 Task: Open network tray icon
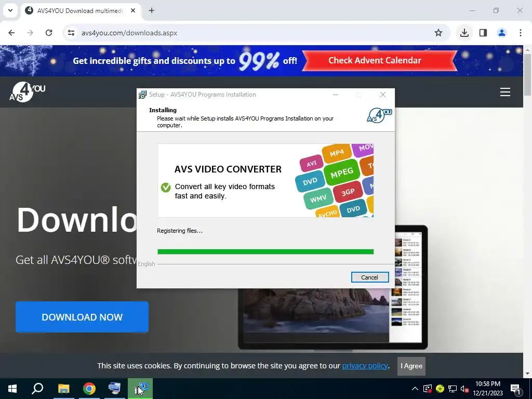tap(453, 389)
